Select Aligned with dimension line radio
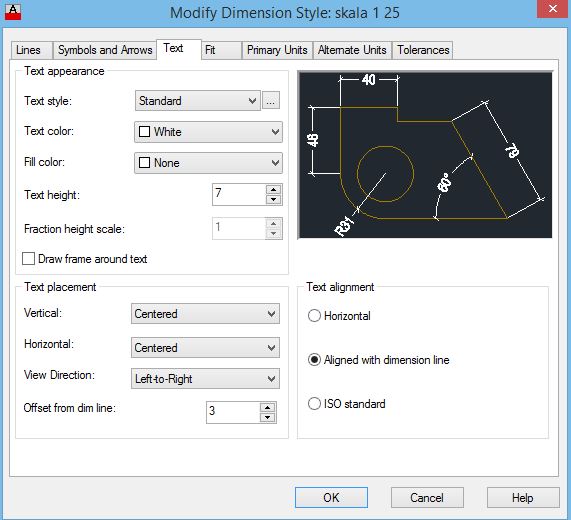The width and height of the screenshot is (571, 520). click(314, 360)
